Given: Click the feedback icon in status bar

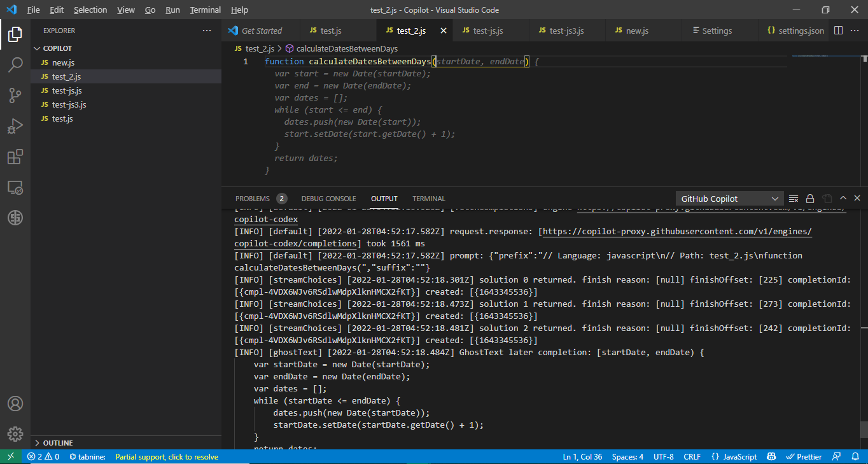Looking at the screenshot, I should coord(837,457).
